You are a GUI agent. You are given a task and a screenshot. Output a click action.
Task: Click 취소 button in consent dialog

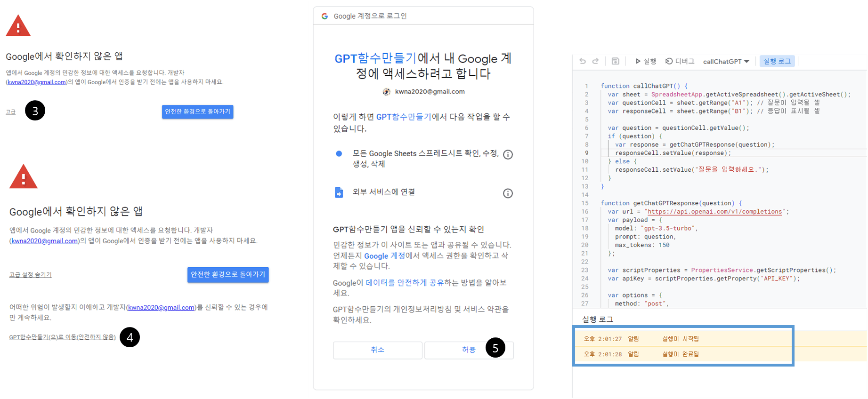[x=378, y=350]
